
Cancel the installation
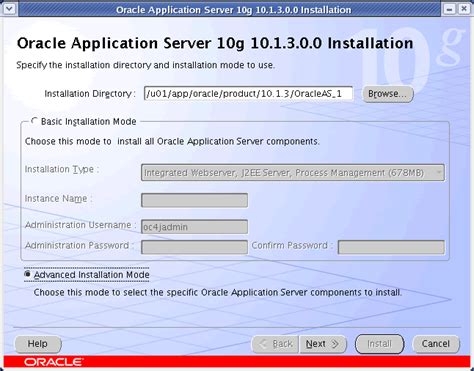436,344
